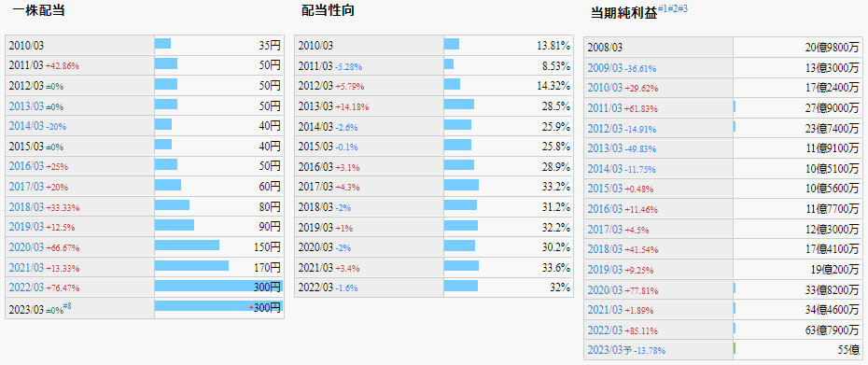Screen dimensions: 868x365
Task: Open the 2013/03 link in 一株配当 table
Action: coord(26,106)
